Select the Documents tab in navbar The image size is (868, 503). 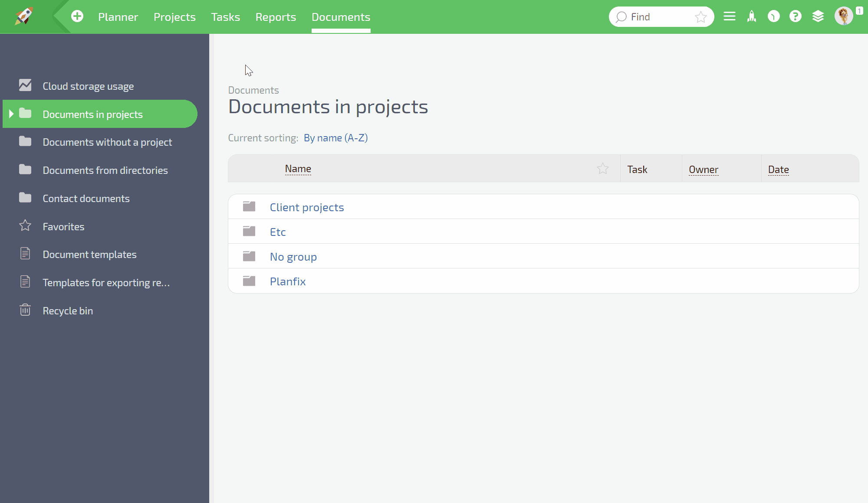coord(341,17)
